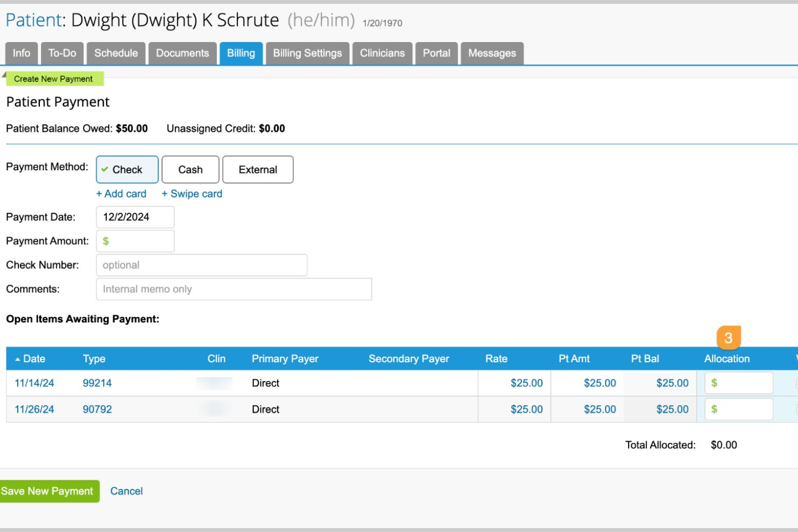Click the Cancel link
The image size is (798, 532).
[x=126, y=492]
